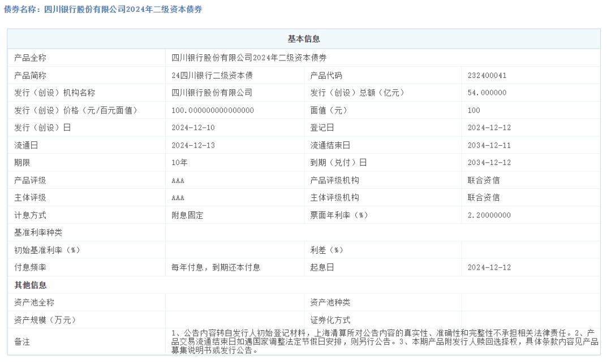Click the 发行（创设）机构名称 label
The image size is (611, 364).
pos(54,93)
